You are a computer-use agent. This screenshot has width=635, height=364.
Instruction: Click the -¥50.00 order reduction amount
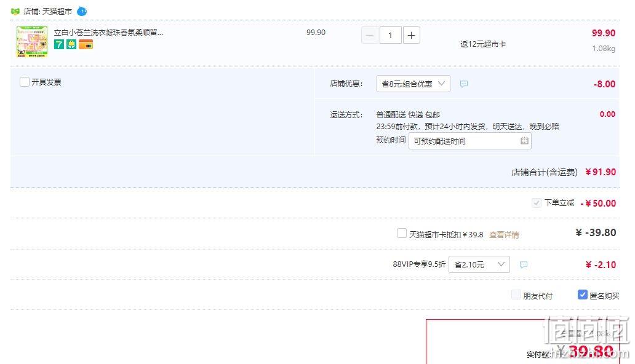coord(598,204)
